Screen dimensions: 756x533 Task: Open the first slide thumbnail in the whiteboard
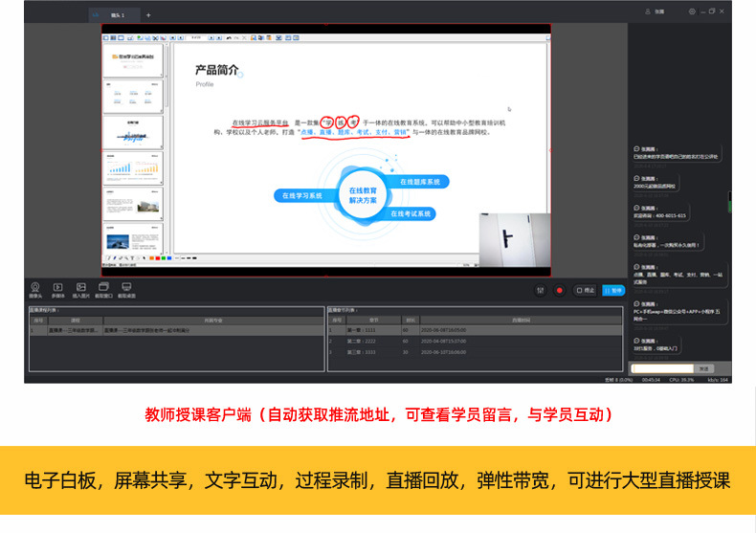pos(133,60)
